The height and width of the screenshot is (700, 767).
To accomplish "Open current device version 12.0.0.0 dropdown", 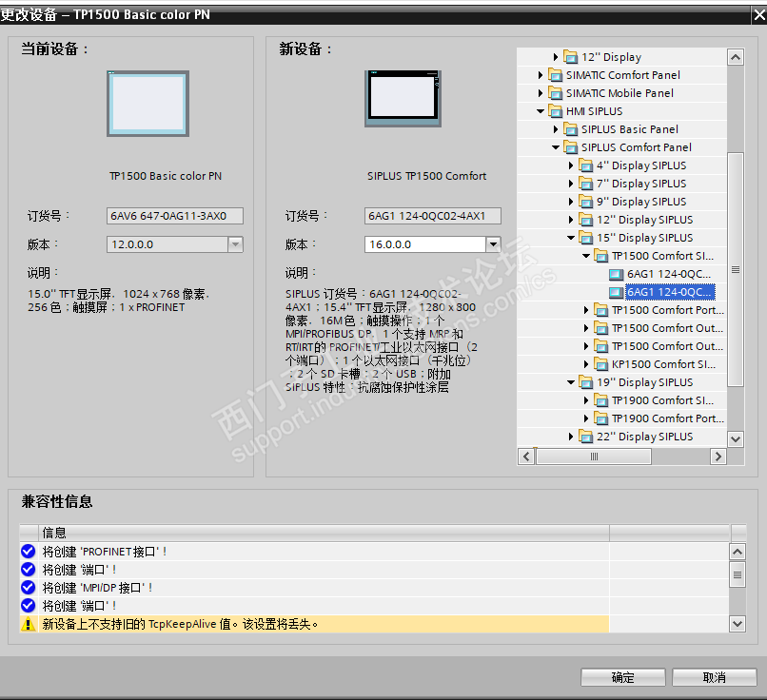I will coord(235,244).
